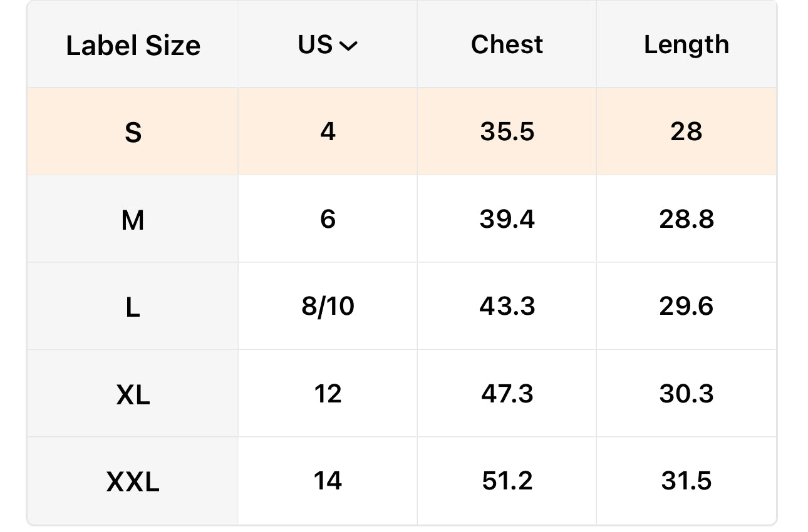Click the Label Size column header
Viewport: 808px width, 532px height.
[x=133, y=46]
